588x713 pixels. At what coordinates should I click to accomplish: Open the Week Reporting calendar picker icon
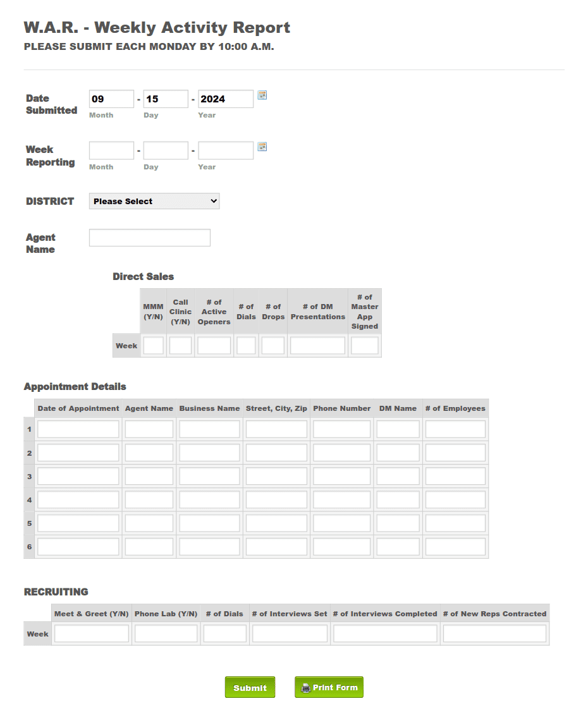tap(262, 147)
